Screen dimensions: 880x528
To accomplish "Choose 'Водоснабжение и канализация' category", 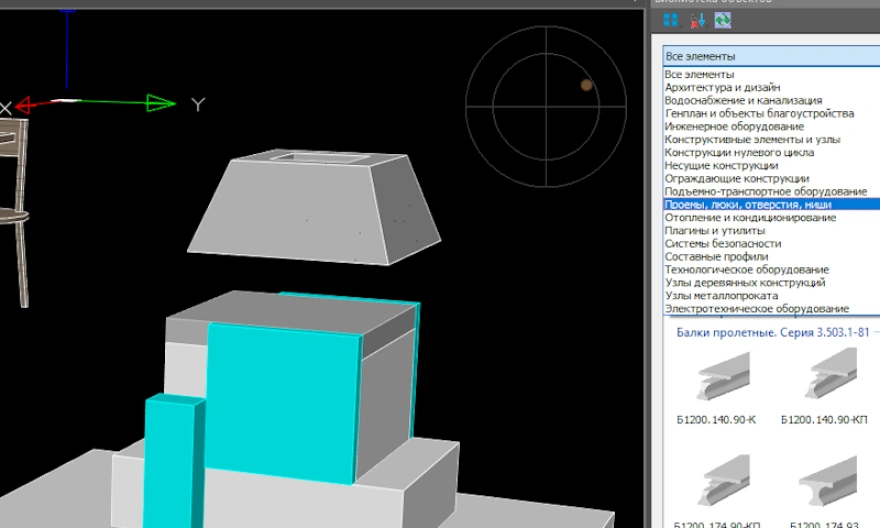I will click(743, 101).
